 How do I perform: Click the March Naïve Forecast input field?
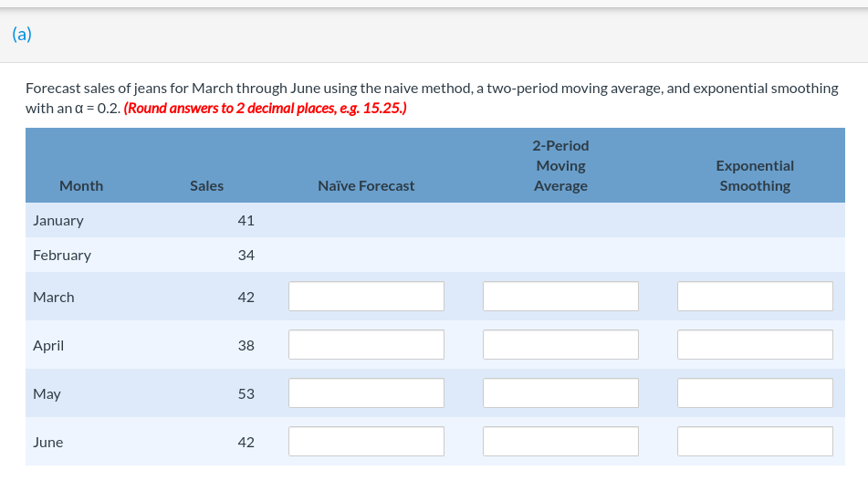point(366,296)
